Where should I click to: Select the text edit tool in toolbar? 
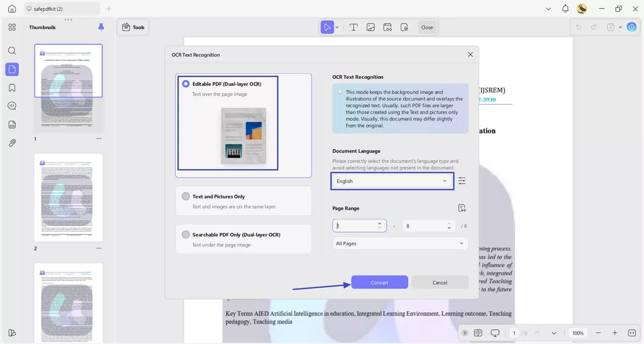[x=354, y=28]
